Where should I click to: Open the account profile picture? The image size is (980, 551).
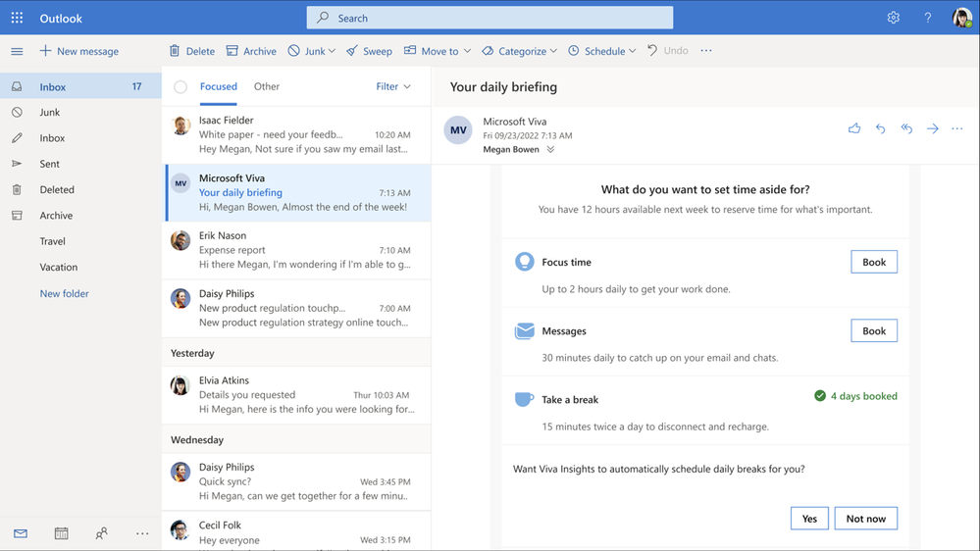pos(962,18)
